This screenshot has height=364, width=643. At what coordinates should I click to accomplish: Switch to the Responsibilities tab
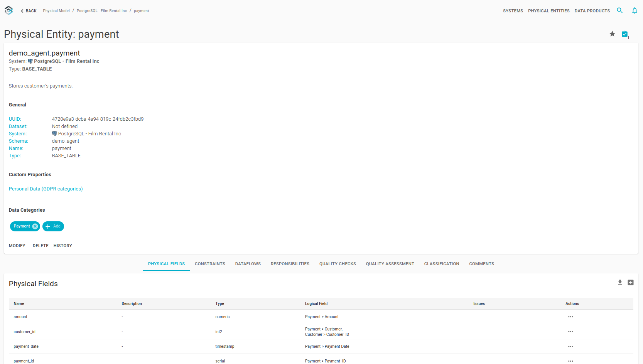(x=290, y=264)
